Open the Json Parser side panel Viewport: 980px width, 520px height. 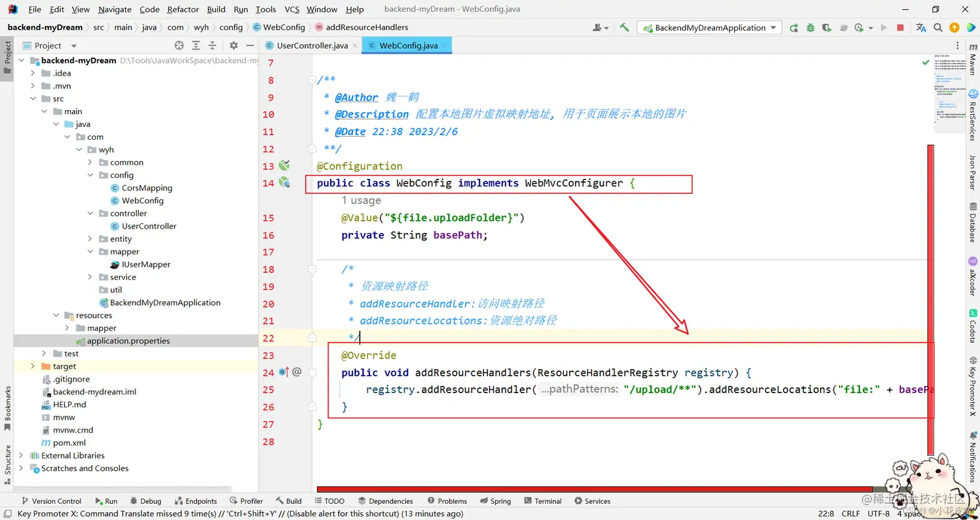972,172
